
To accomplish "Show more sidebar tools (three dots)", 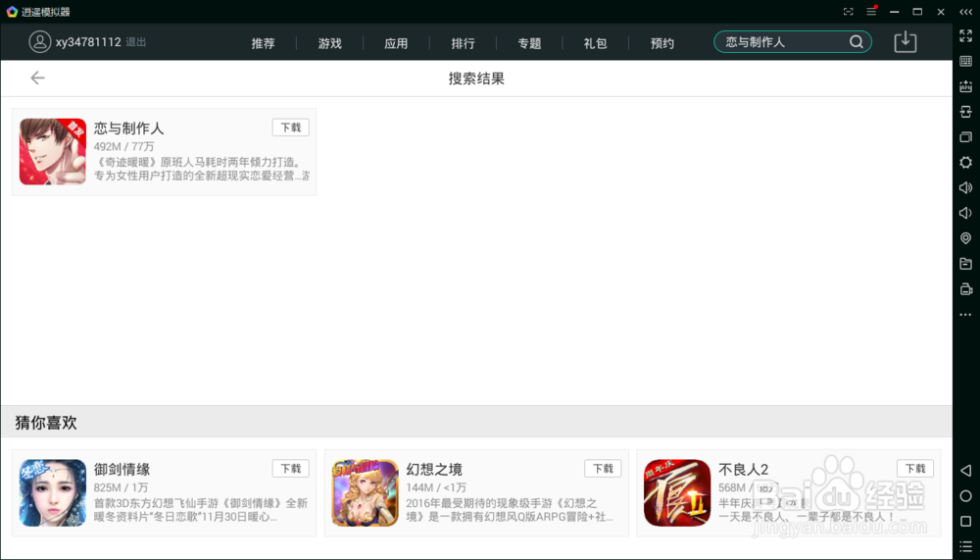I will 965,315.
